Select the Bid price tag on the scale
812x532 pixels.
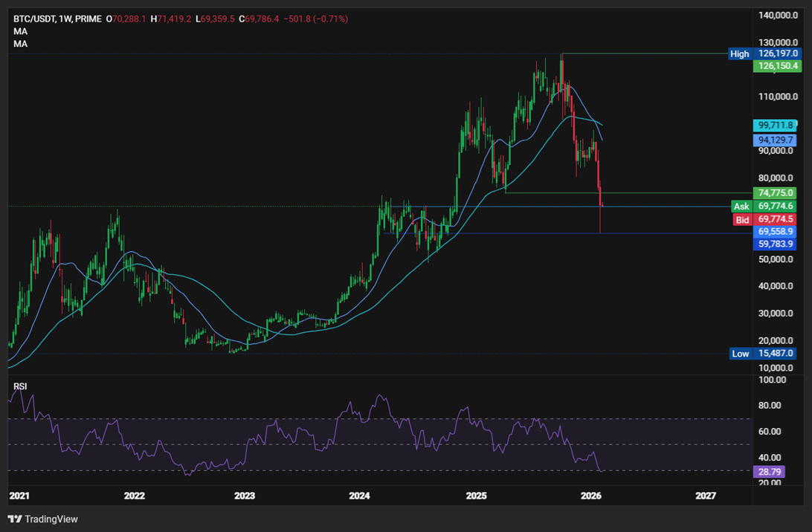(741, 220)
